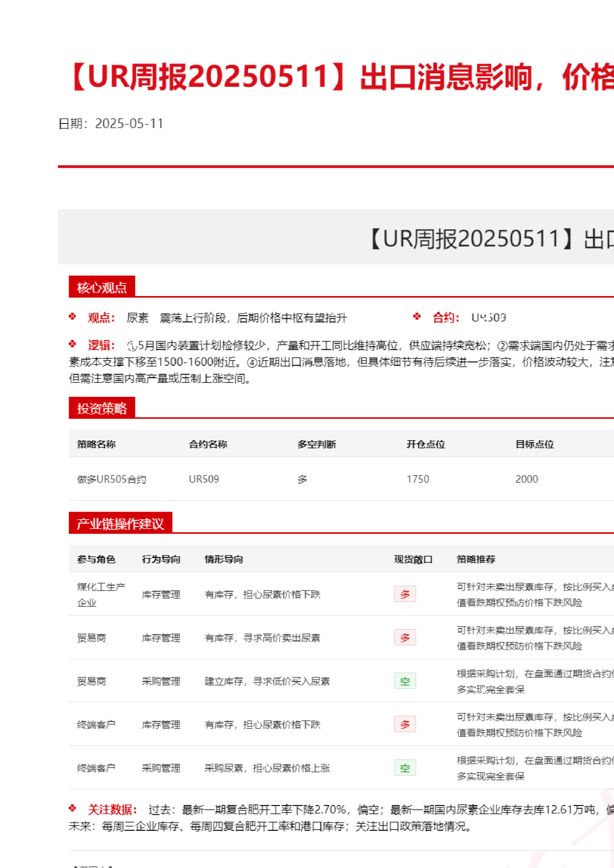Select the 产业链操作建议 section tab
This screenshot has height=868, width=614.
[120, 523]
